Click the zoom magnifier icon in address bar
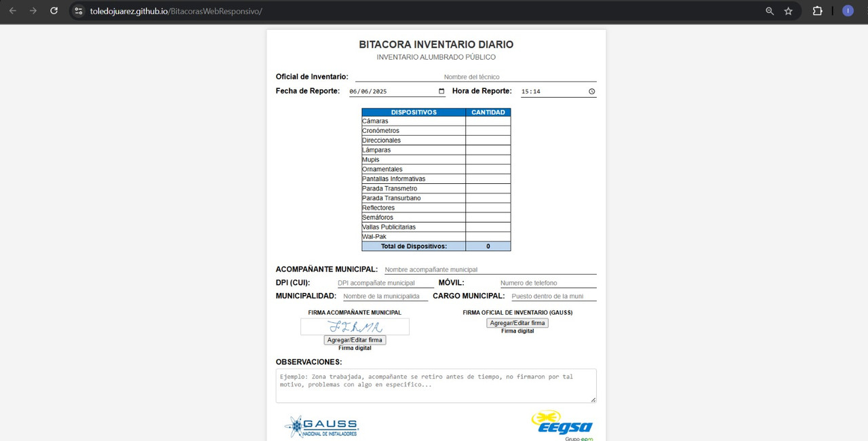 click(770, 12)
